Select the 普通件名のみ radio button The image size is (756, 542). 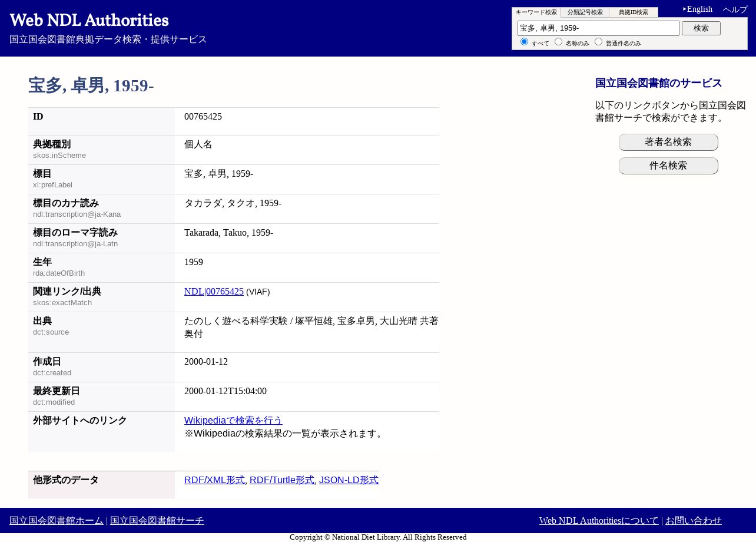click(598, 41)
